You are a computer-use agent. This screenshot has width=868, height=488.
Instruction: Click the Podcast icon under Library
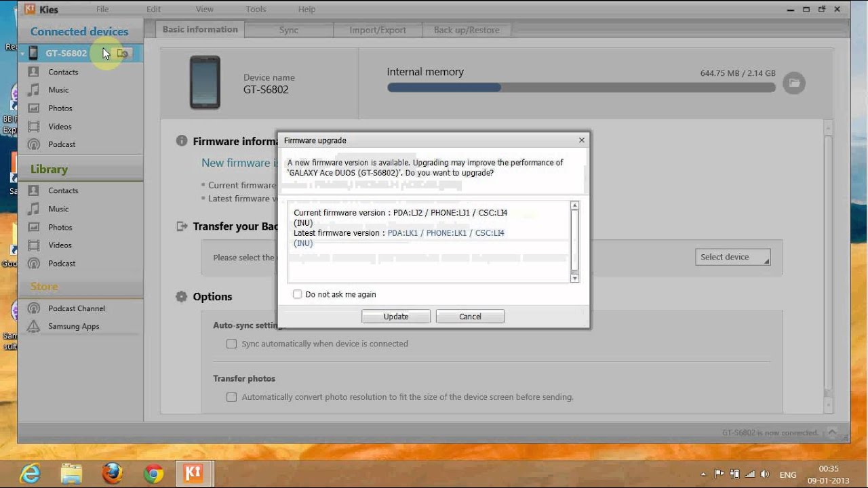coord(33,263)
